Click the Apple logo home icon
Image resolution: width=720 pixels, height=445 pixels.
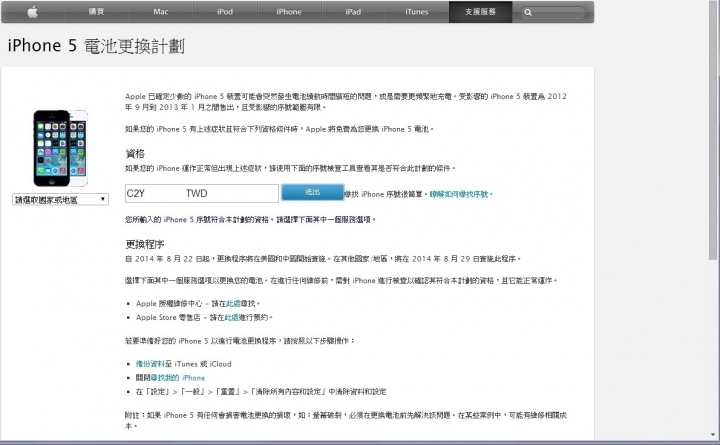coord(33,12)
